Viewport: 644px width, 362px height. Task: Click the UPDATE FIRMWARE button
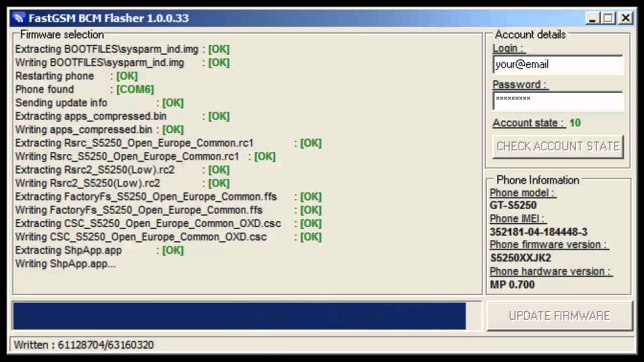point(559,316)
